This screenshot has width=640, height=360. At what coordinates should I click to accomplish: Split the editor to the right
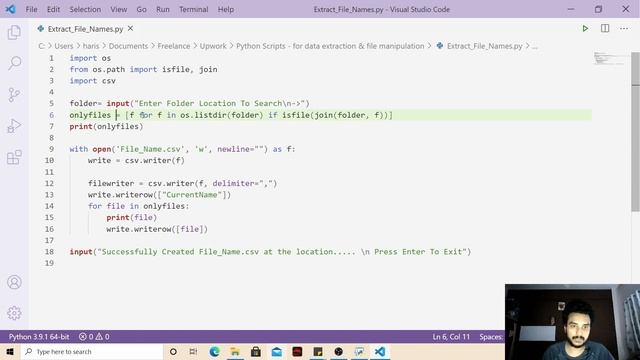coord(605,28)
